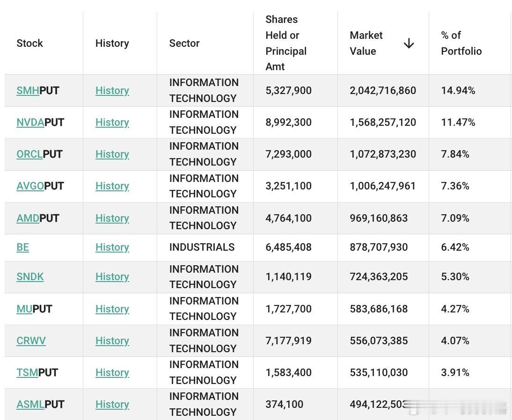
Task: Sort by Shares Held or Principal Amt header
Action: click(286, 43)
